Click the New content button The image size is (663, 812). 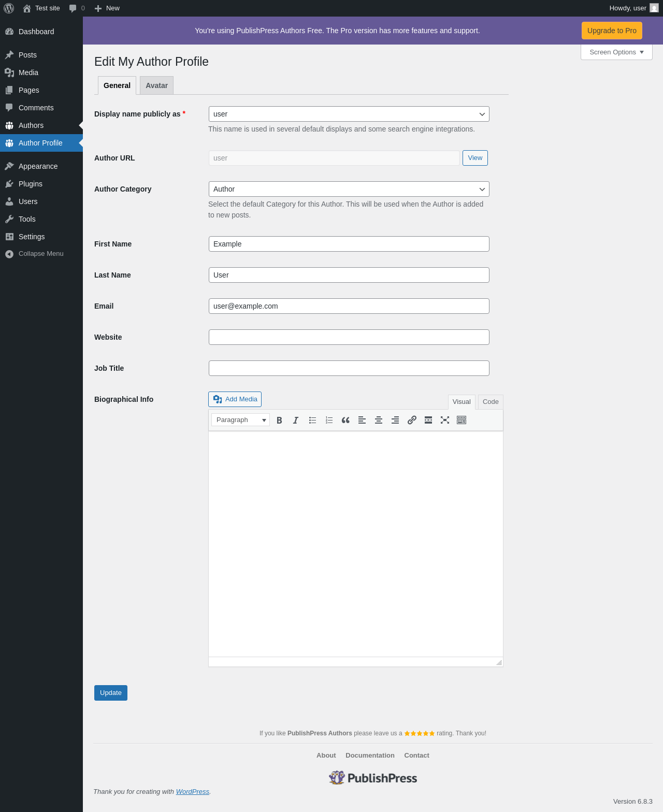click(107, 8)
